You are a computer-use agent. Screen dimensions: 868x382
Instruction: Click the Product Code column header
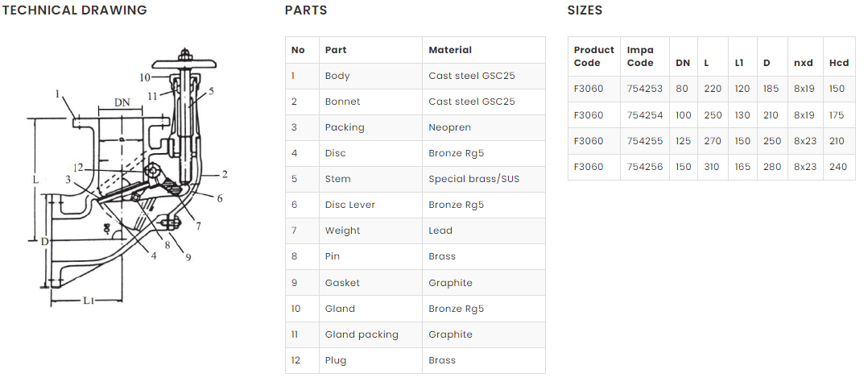[x=593, y=56]
